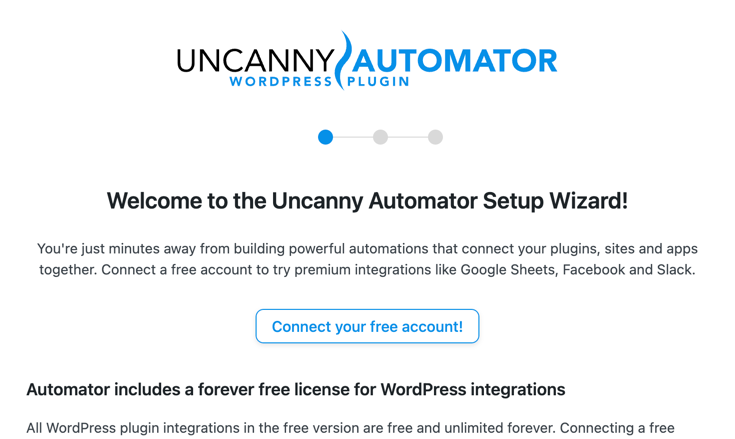Screen dimensions: 735x439
Task: Click the Uncanny Automator logo swoosh
Action: [x=345, y=60]
